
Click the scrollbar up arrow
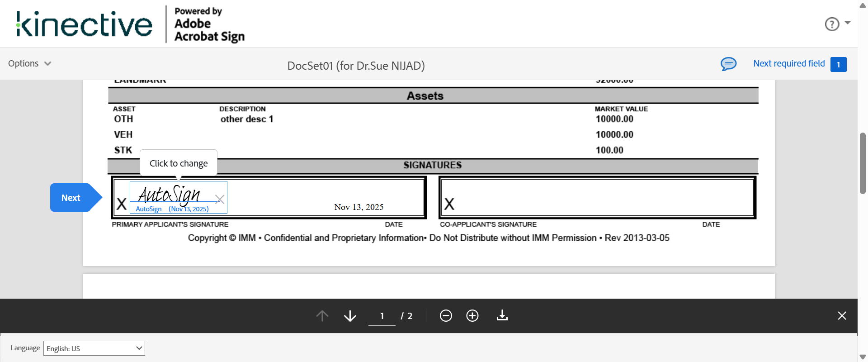(863, 5)
